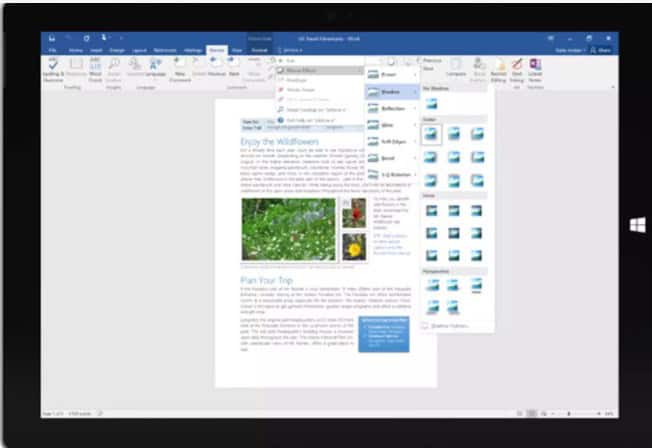Expand the Reflection effects submenu

coord(392,108)
